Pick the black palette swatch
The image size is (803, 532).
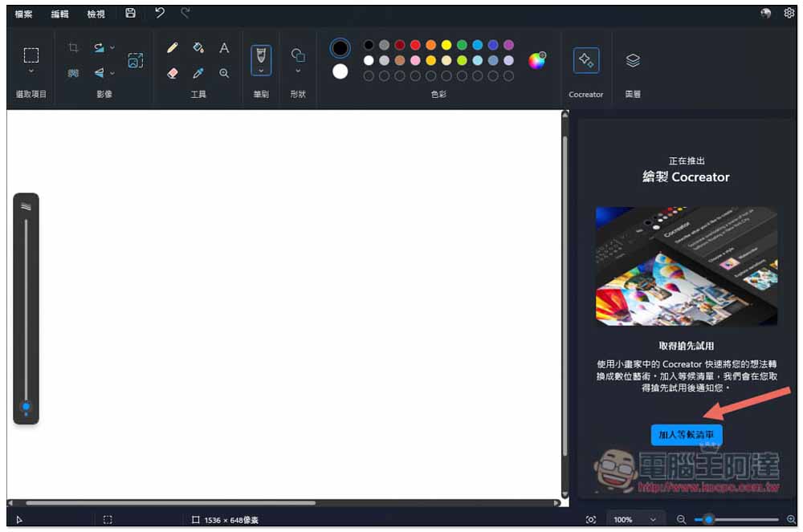point(369,45)
